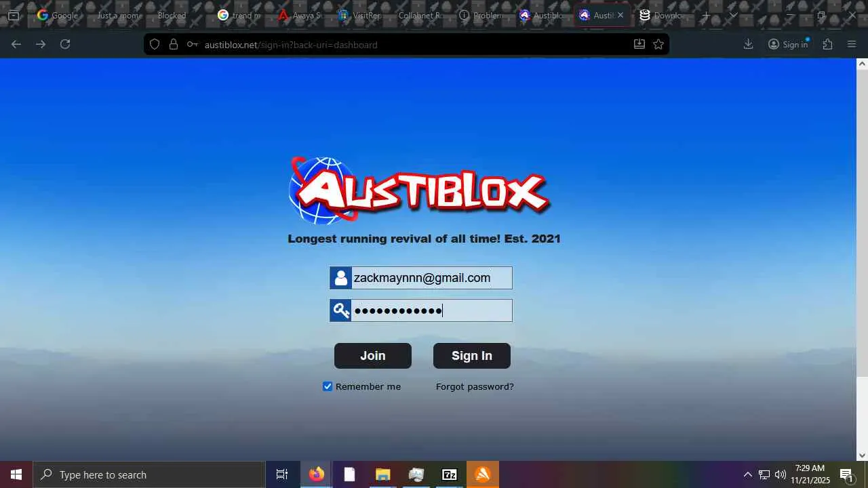868x488 pixels.
Task: Focus the email field with zackmaynnn@gmail.com
Action: click(421, 278)
